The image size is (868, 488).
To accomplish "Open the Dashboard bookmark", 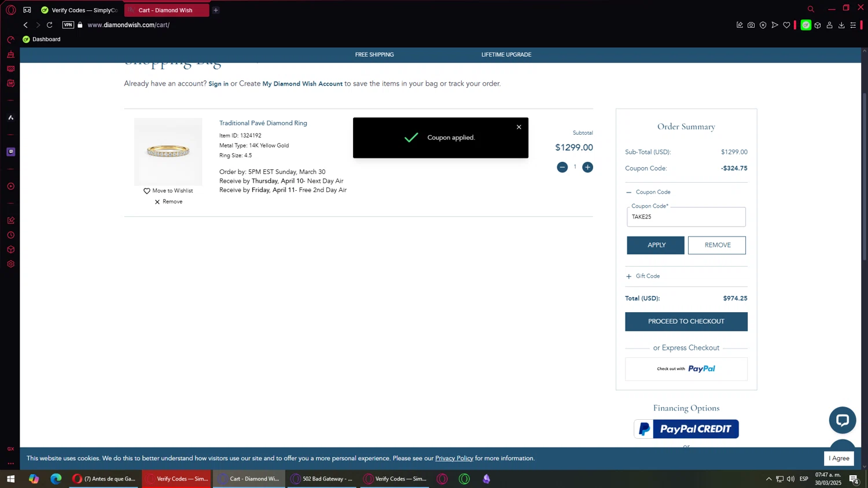I will pos(41,39).
